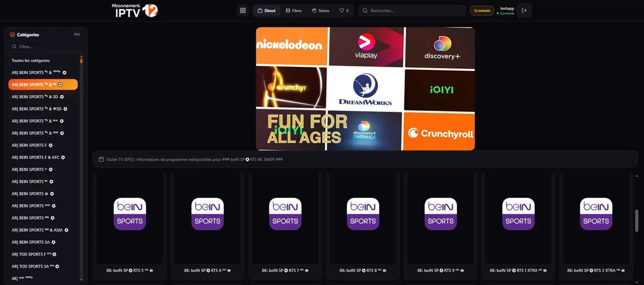Screen dimensions: 644x285
Task: Select the ARJ BEIN SPORTS & ASIA category
Action: pyautogui.click(x=43, y=230)
